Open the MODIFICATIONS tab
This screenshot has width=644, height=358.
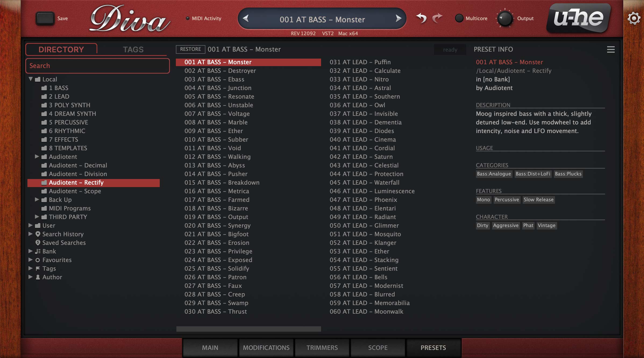(x=266, y=348)
